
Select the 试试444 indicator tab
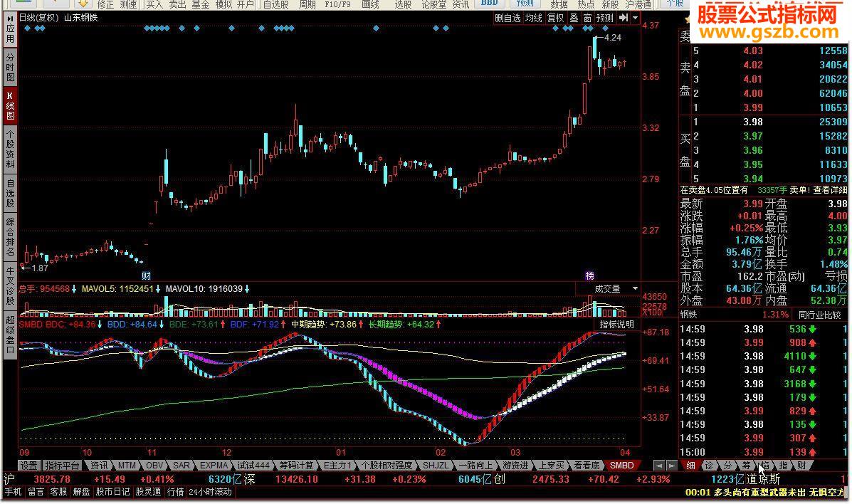pyautogui.click(x=253, y=466)
